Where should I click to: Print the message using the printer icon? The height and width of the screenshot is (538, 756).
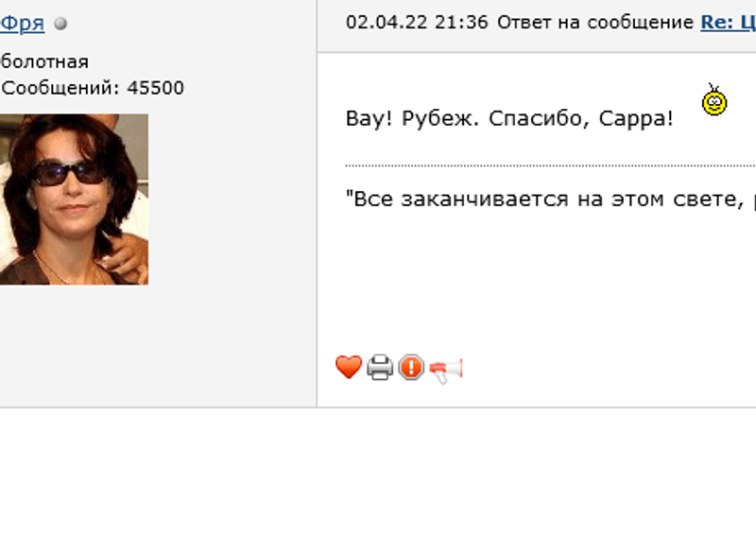(x=380, y=368)
